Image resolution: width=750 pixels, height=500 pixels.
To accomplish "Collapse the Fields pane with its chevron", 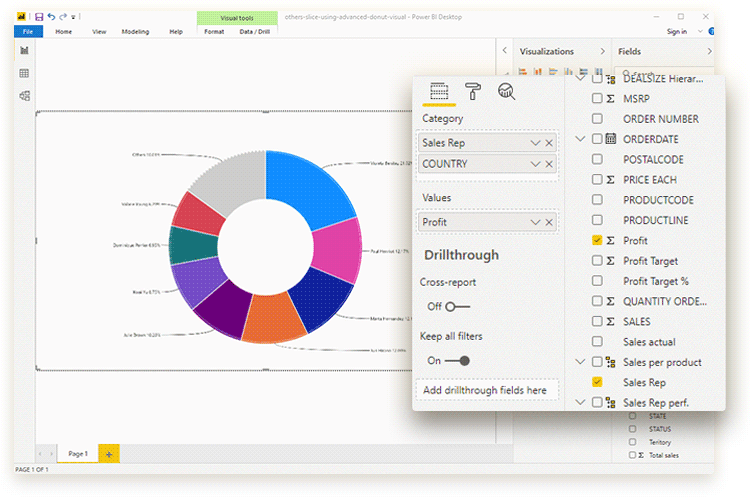I will [x=709, y=51].
